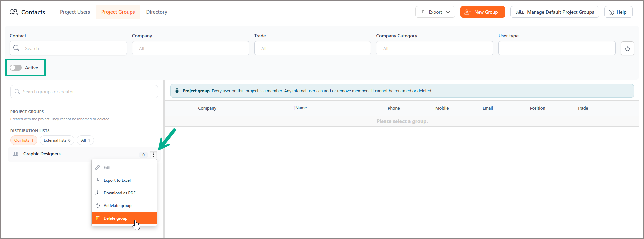
Task: Open the Help button
Action: (x=618, y=12)
